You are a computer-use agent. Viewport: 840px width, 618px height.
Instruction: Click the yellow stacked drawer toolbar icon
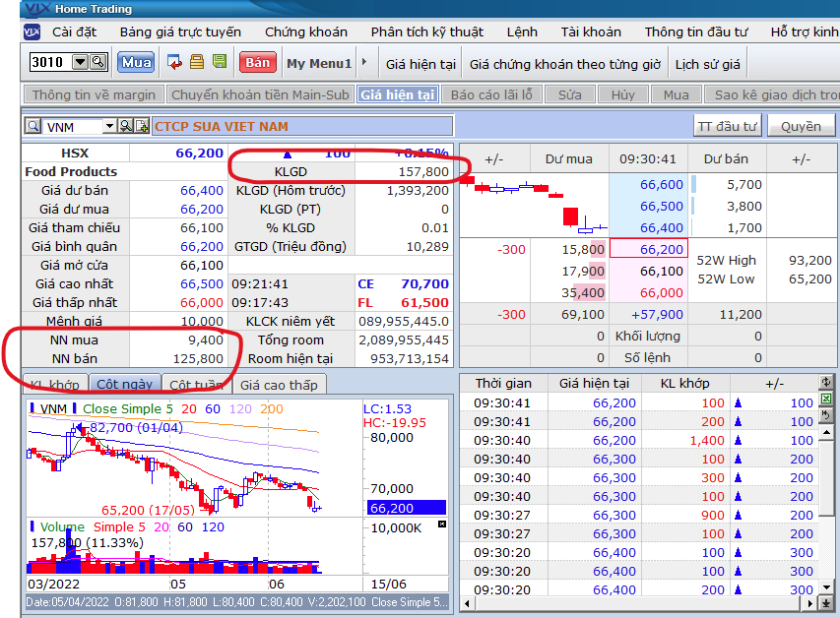(197, 62)
